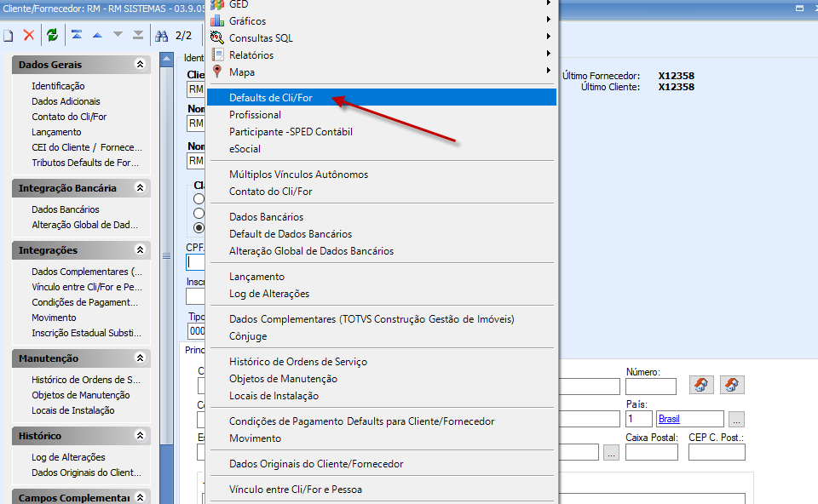818x504 pixels.
Task: Open Identificação in sidebar
Action: [58, 86]
